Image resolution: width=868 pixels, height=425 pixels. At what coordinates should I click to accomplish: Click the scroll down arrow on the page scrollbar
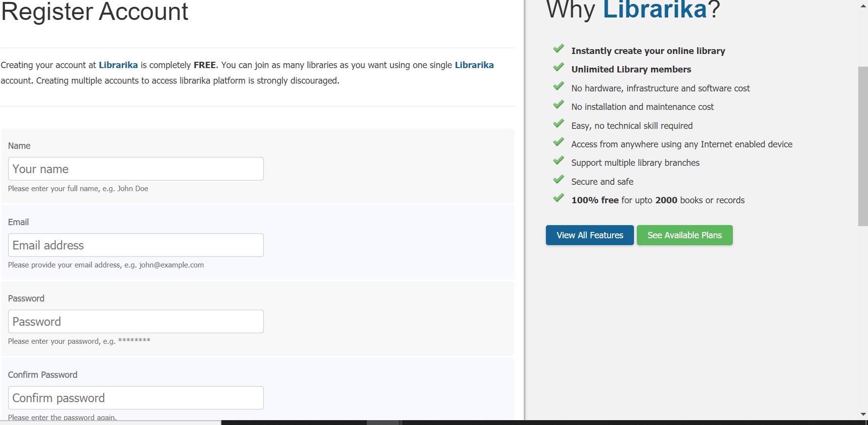863,414
